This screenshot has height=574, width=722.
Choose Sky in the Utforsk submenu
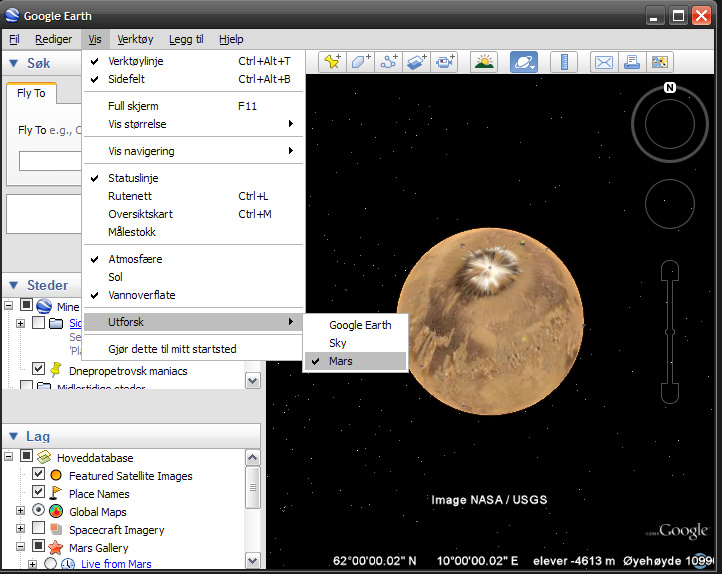point(355,343)
